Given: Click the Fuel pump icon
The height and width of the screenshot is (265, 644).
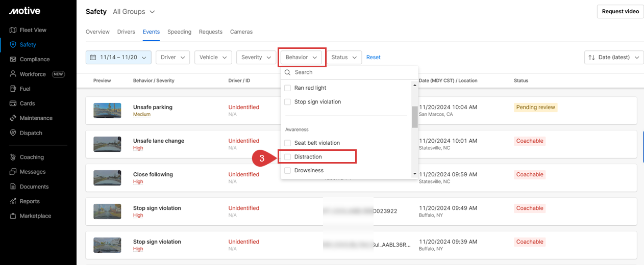Looking at the screenshot, I should pos(13,89).
